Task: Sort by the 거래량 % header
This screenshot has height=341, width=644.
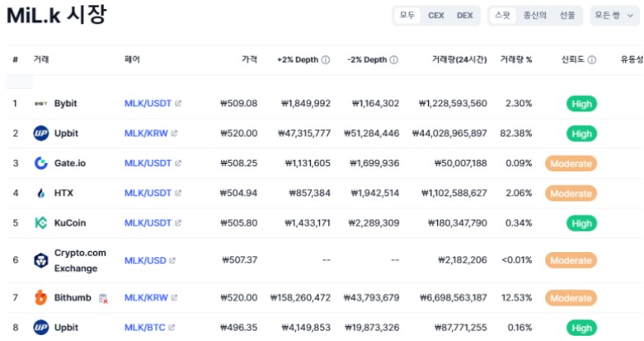Action: coord(516,60)
